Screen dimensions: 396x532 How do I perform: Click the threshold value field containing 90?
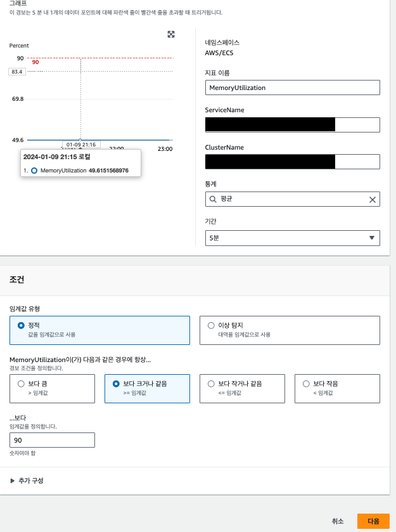pyautogui.click(x=52, y=440)
